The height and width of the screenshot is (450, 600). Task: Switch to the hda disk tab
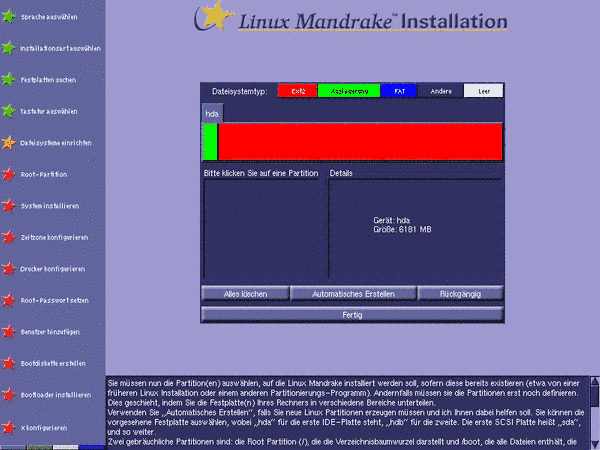(211, 114)
